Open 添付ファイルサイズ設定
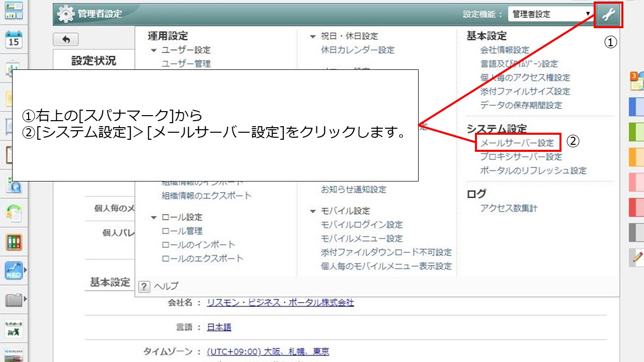Viewport: 644px width, 362px height. click(525, 92)
